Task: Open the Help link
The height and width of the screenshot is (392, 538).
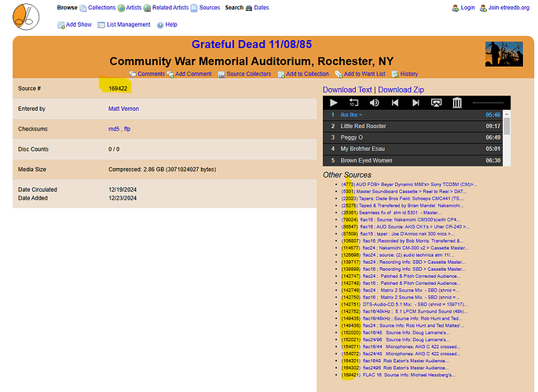Action: point(171,24)
